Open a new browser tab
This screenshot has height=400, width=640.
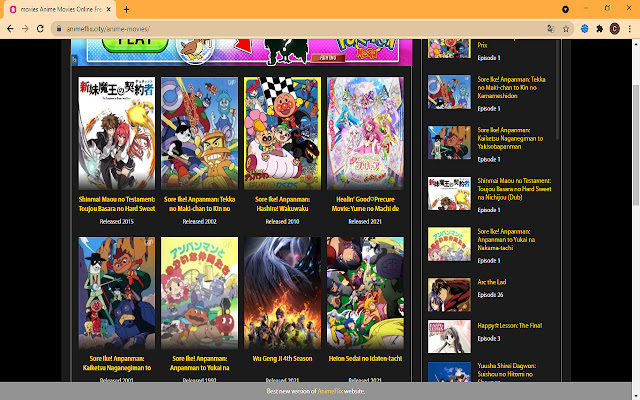(x=127, y=9)
